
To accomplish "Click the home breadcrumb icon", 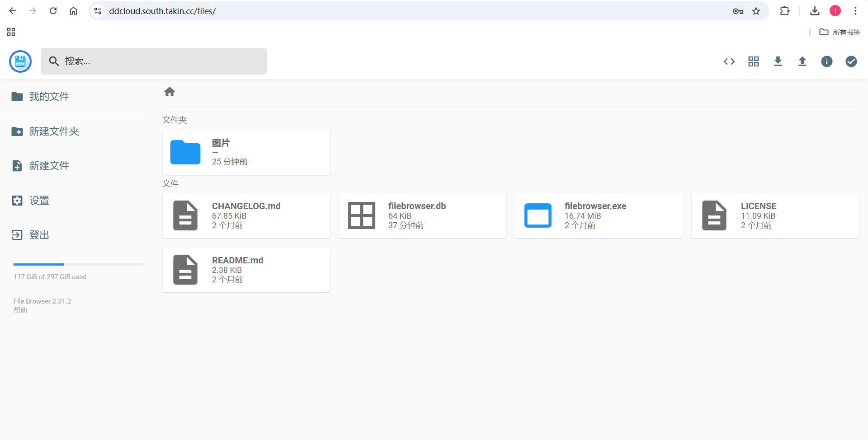I will point(169,91).
